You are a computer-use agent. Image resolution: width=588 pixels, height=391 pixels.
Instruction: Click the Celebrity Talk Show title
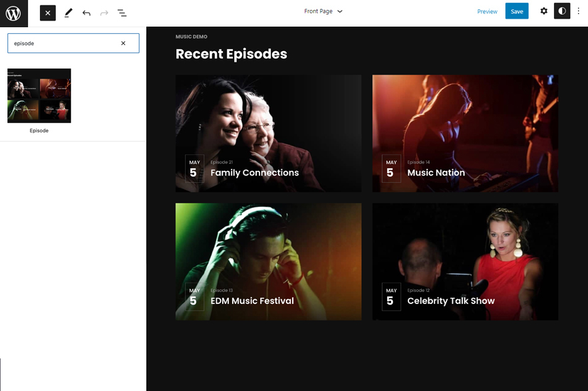tap(451, 301)
